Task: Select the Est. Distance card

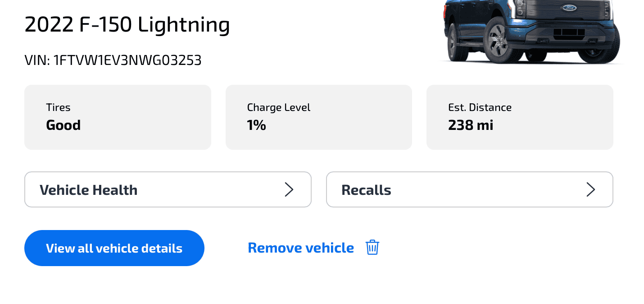Action: click(520, 117)
